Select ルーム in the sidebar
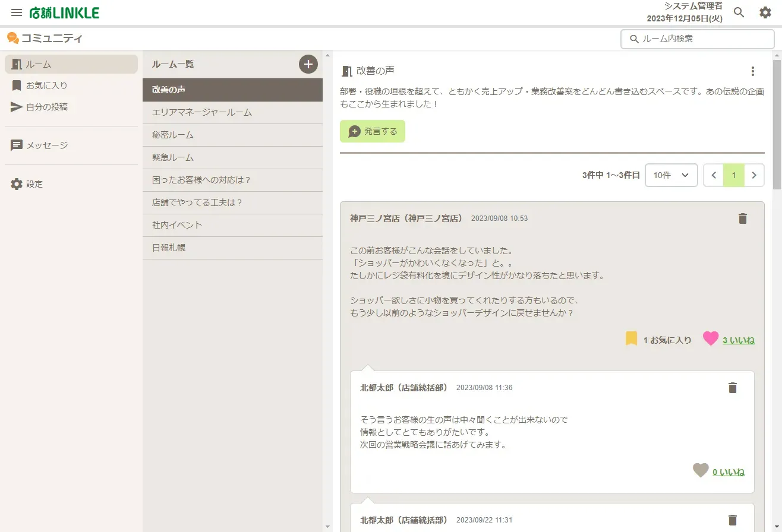The image size is (782, 532). (x=71, y=64)
